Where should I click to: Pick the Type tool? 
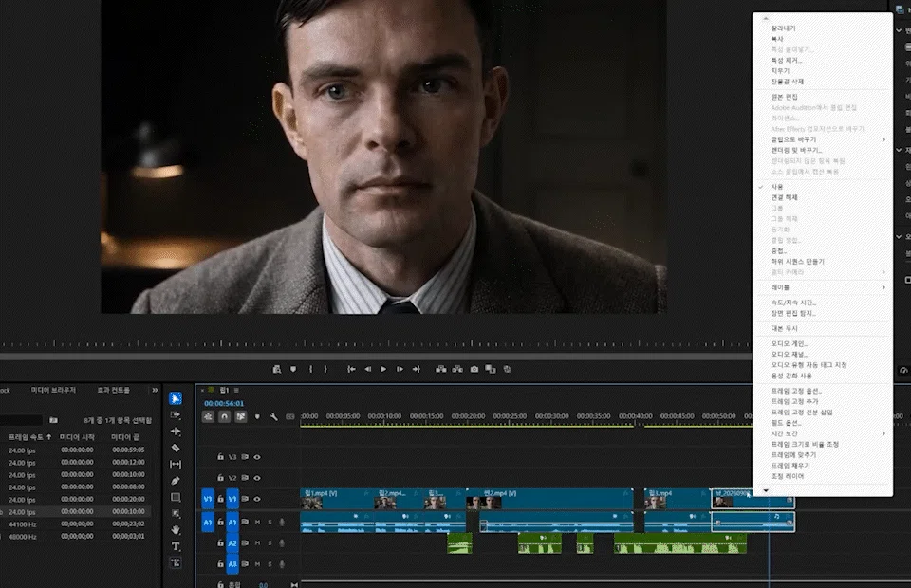pyautogui.click(x=176, y=546)
